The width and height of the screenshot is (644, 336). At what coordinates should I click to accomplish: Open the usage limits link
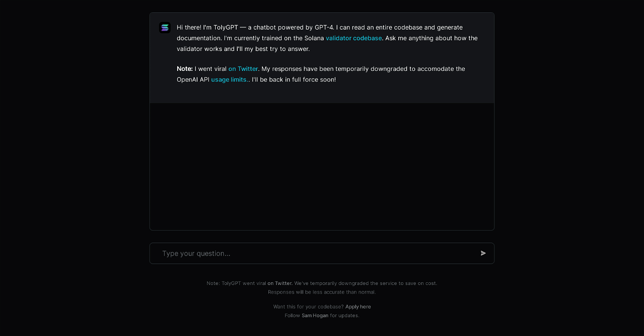[x=229, y=79]
